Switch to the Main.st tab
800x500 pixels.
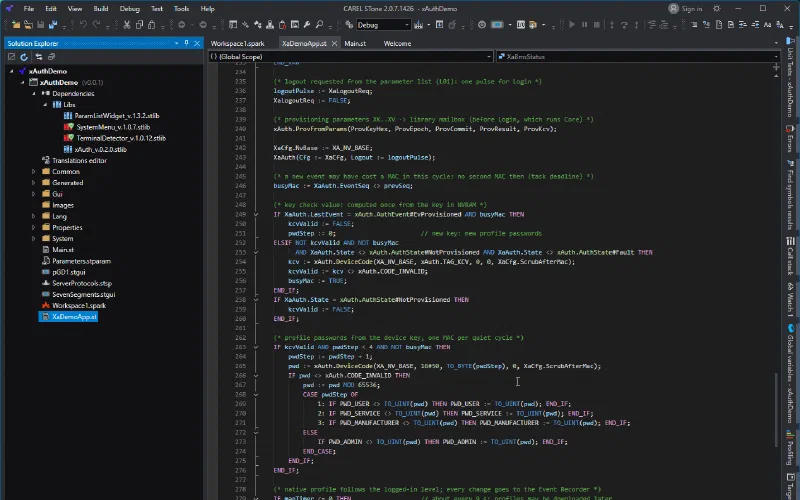355,43
